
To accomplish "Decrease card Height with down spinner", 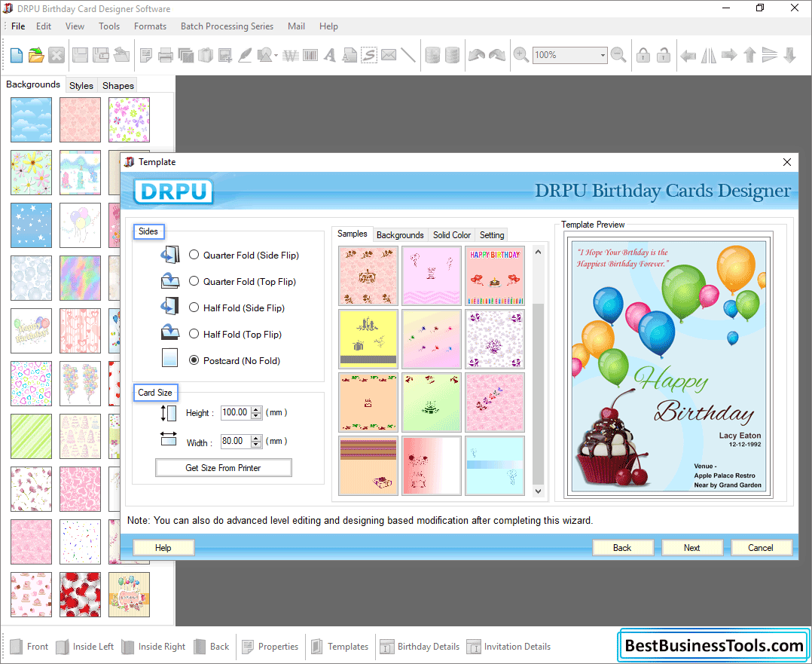I will pyautogui.click(x=256, y=416).
